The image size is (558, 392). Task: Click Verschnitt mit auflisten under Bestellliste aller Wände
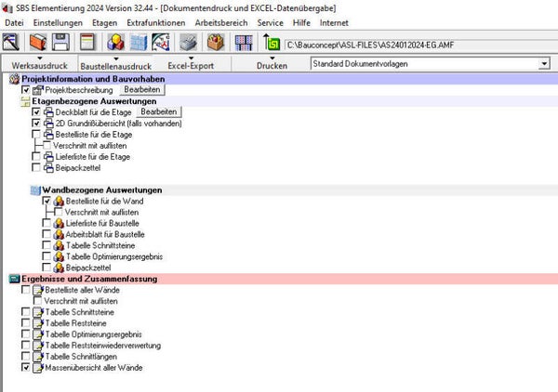click(81, 301)
